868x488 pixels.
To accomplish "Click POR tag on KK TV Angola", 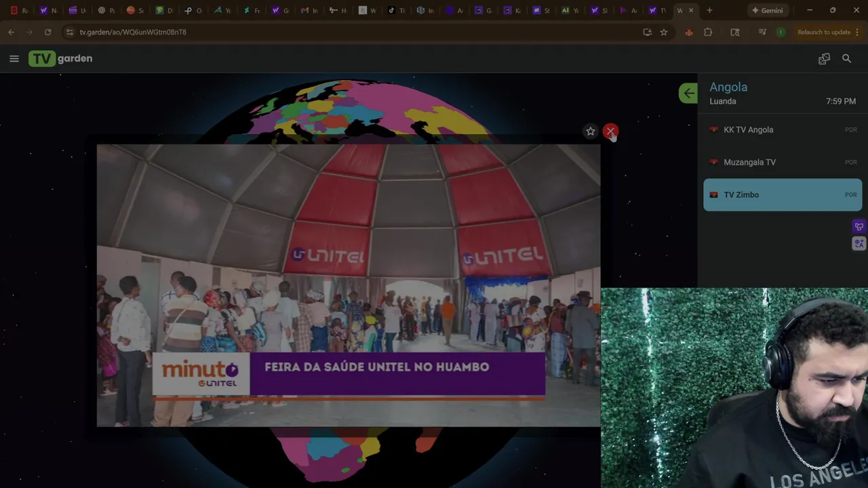I will pyautogui.click(x=850, y=129).
